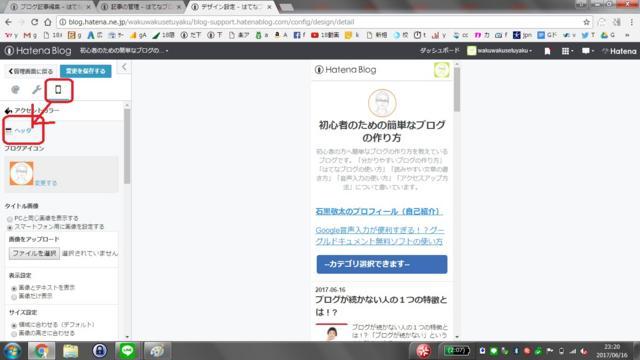The height and width of the screenshot is (360, 640).
Task: Open Chrome three-dot menu
Action: (632, 22)
